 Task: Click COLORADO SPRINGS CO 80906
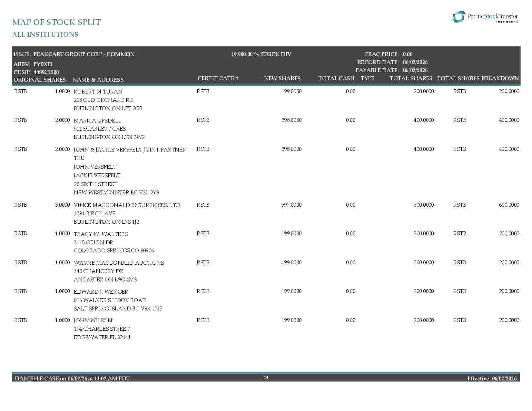pyautogui.click(x=114, y=250)
